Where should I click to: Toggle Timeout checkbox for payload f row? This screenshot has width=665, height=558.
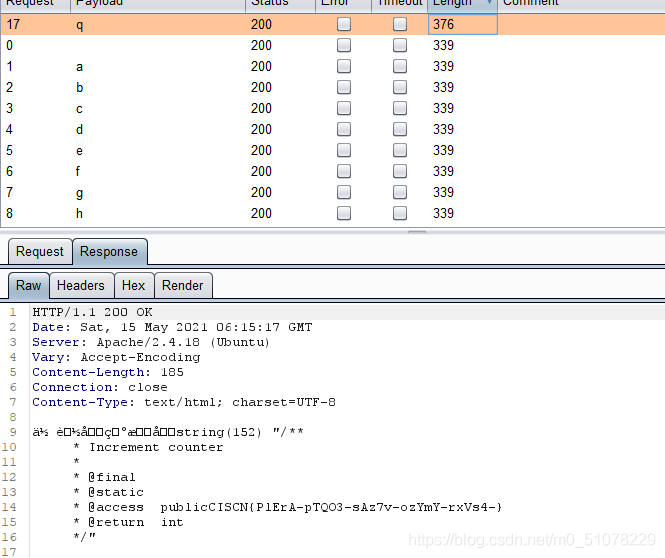click(400, 171)
